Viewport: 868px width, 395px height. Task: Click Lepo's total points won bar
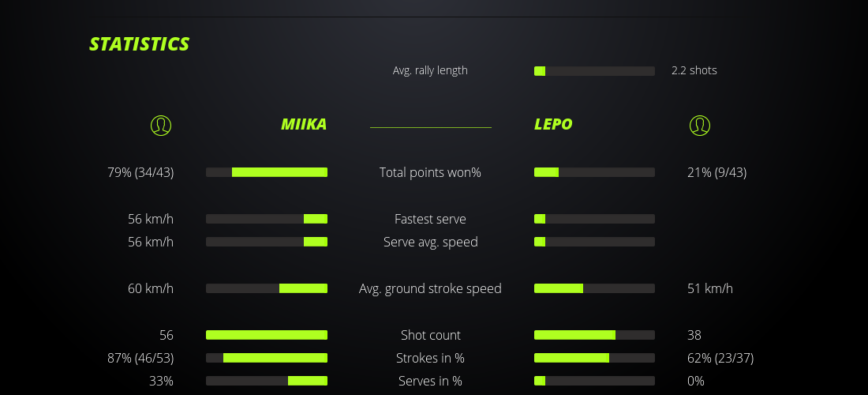(x=594, y=172)
